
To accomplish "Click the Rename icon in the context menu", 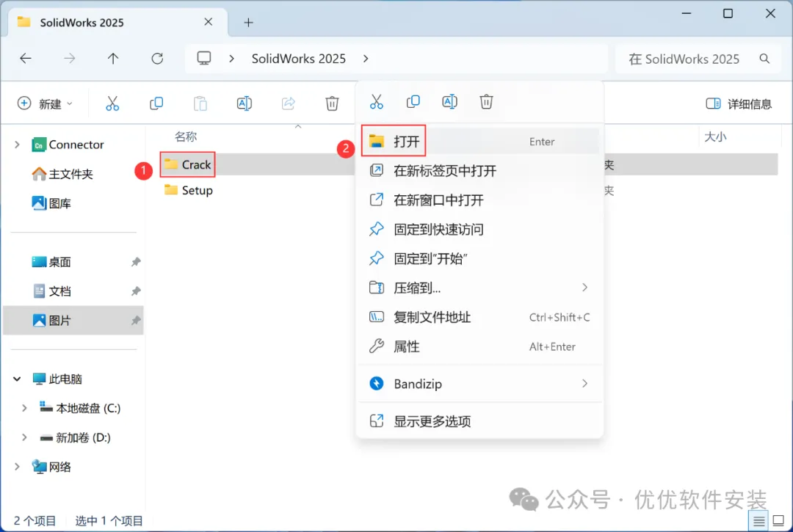I will 449,101.
